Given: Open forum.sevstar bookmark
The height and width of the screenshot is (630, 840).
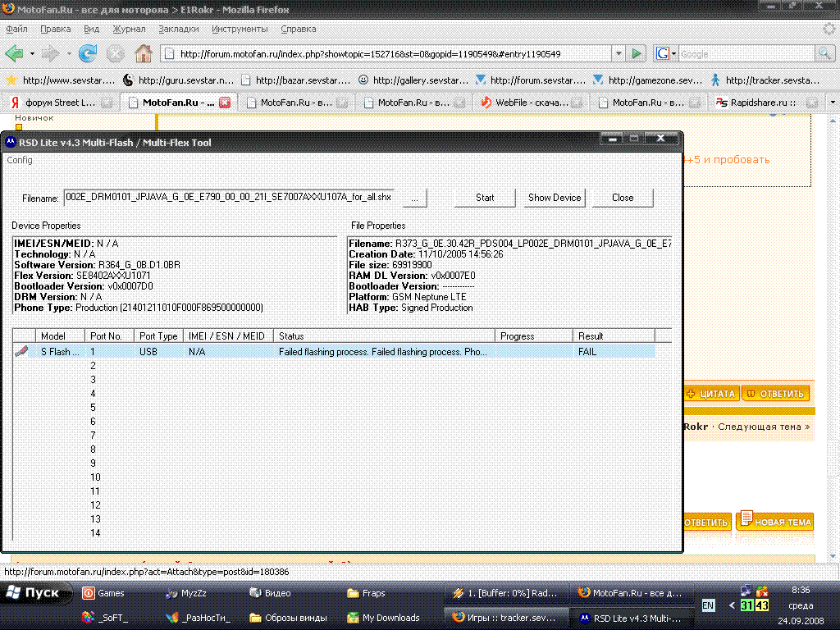Looking at the screenshot, I should (531, 80).
